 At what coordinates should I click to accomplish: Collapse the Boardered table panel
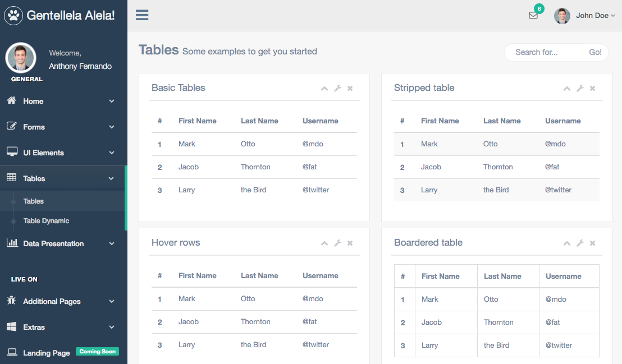point(566,243)
